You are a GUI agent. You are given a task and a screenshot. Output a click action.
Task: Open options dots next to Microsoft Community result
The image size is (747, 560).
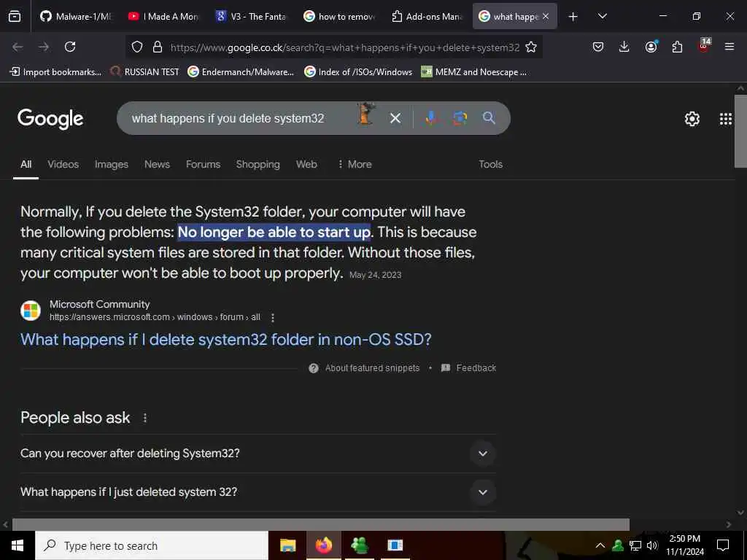tap(273, 318)
